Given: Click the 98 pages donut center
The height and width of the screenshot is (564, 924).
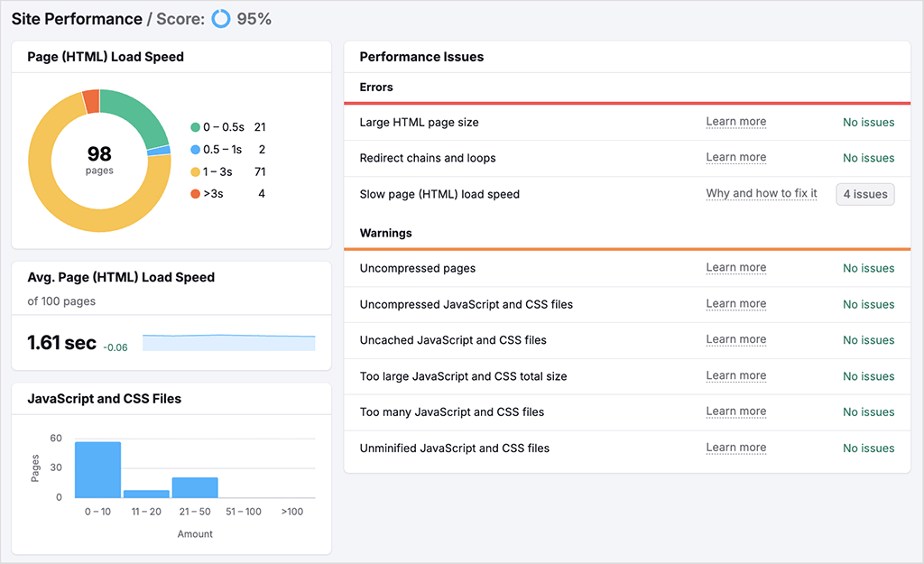Looking at the screenshot, I should click(x=99, y=160).
